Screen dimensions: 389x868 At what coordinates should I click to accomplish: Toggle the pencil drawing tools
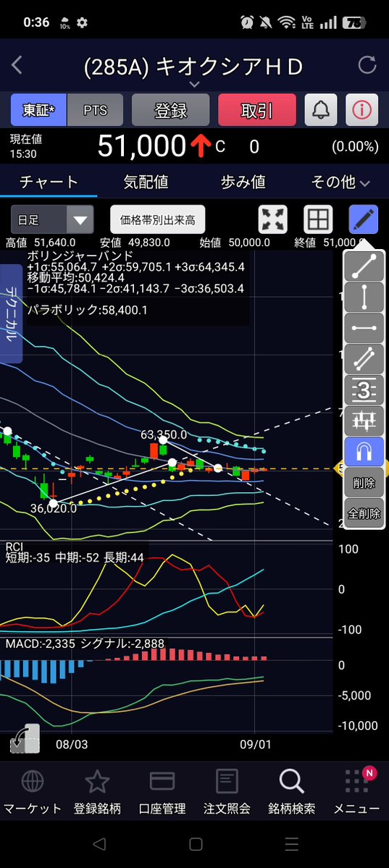[x=364, y=219]
